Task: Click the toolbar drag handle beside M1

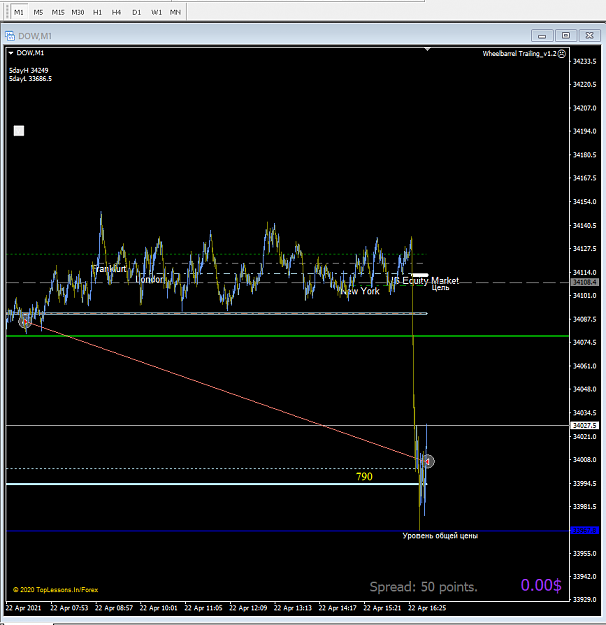Action: click(7, 12)
